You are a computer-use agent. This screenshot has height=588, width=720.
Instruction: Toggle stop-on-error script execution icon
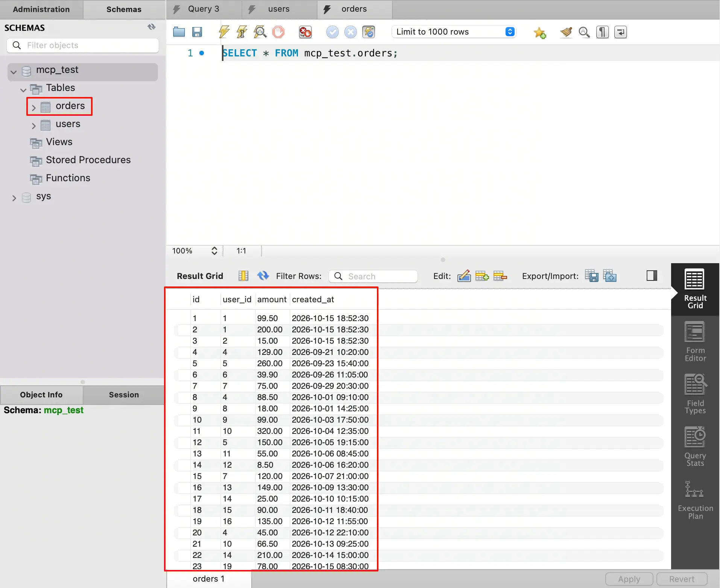[305, 32]
